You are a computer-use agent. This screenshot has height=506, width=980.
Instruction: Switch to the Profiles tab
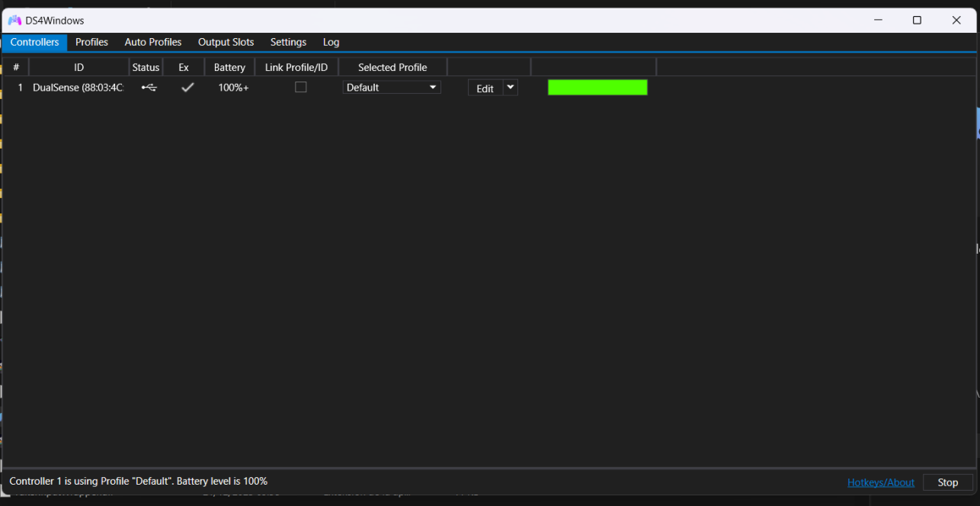[x=91, y=42]
